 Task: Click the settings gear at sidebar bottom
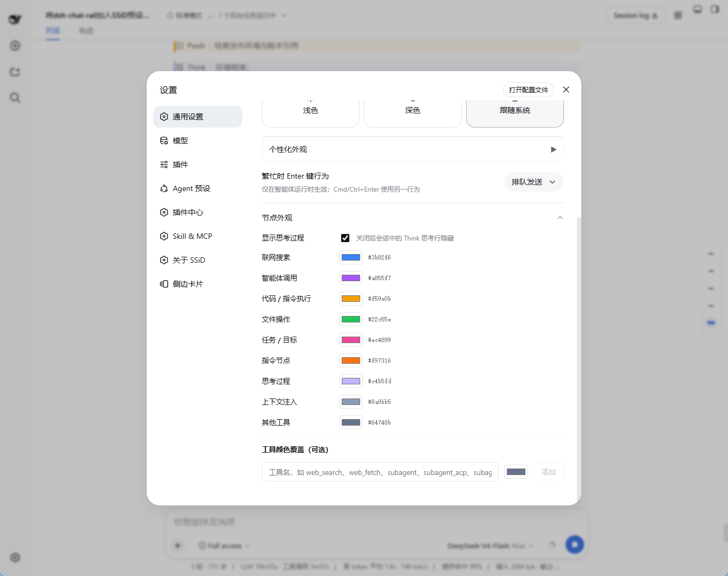pos(15,558)
